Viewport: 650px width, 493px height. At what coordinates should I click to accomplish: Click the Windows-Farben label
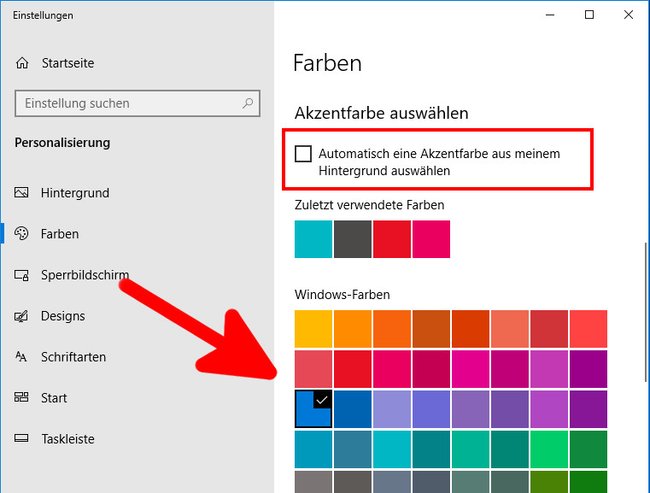pos(342,295)
